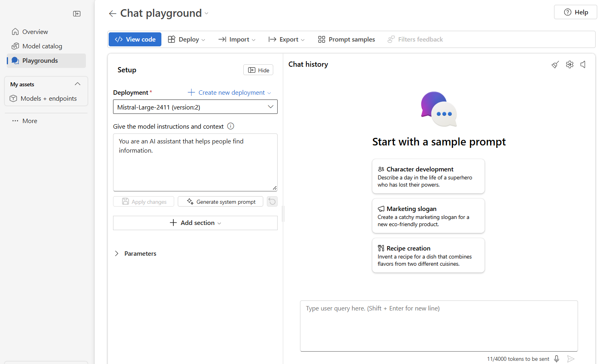Click Generate system prompt button
Screen dimensions: 604x364
point(221,202)
